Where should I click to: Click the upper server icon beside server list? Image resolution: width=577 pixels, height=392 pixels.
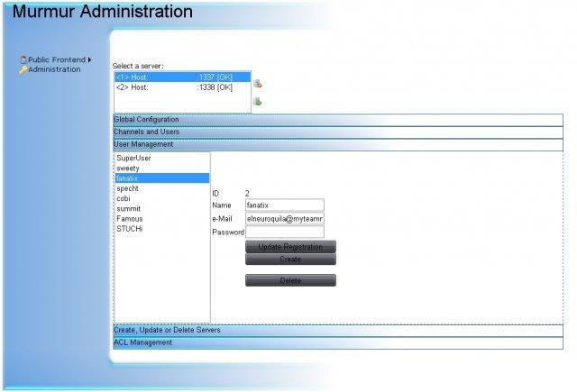pos(258,84)
